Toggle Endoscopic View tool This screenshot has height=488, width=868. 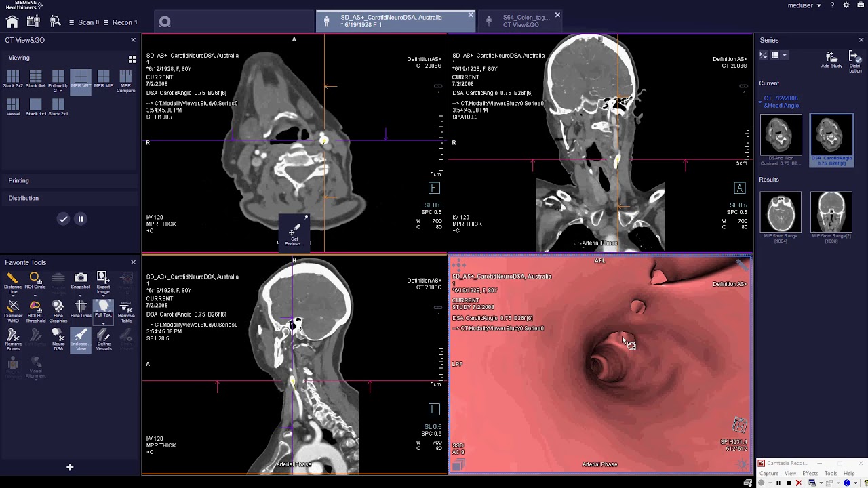(x=80, y=340)
